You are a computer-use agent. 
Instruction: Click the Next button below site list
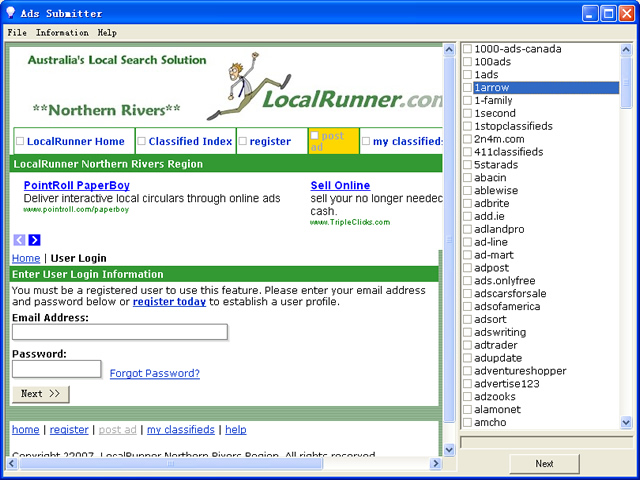pos(544,464)
